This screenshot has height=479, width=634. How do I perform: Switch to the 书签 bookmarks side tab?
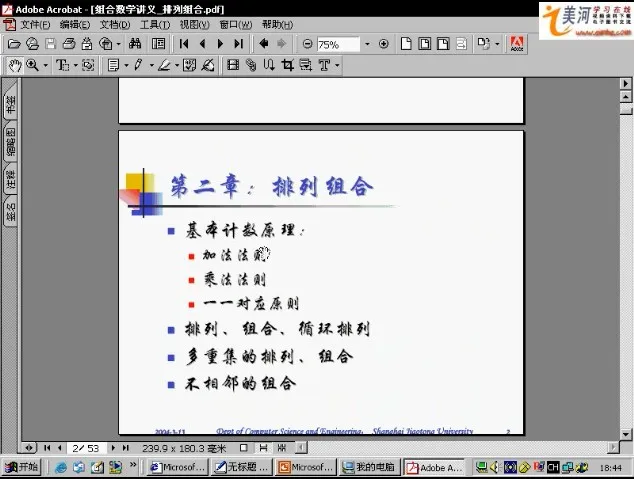(x=10, y=101)
